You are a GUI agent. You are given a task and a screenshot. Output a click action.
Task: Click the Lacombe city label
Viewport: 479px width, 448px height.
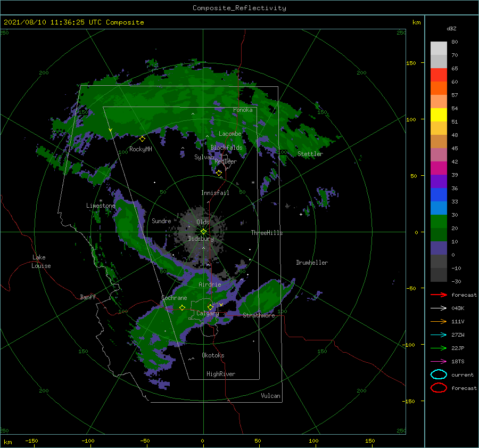click(230, 134)
